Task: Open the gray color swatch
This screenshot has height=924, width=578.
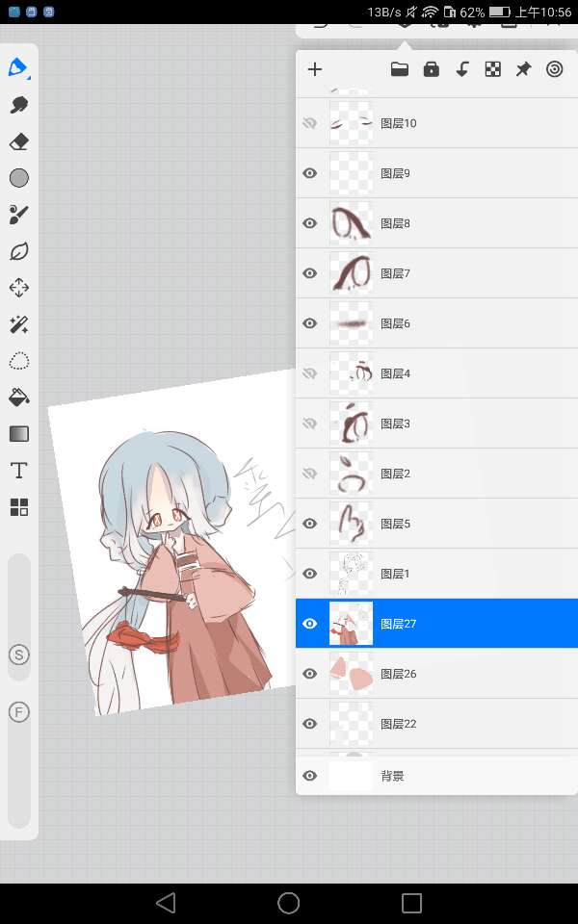Action: (x=18, y=178)
